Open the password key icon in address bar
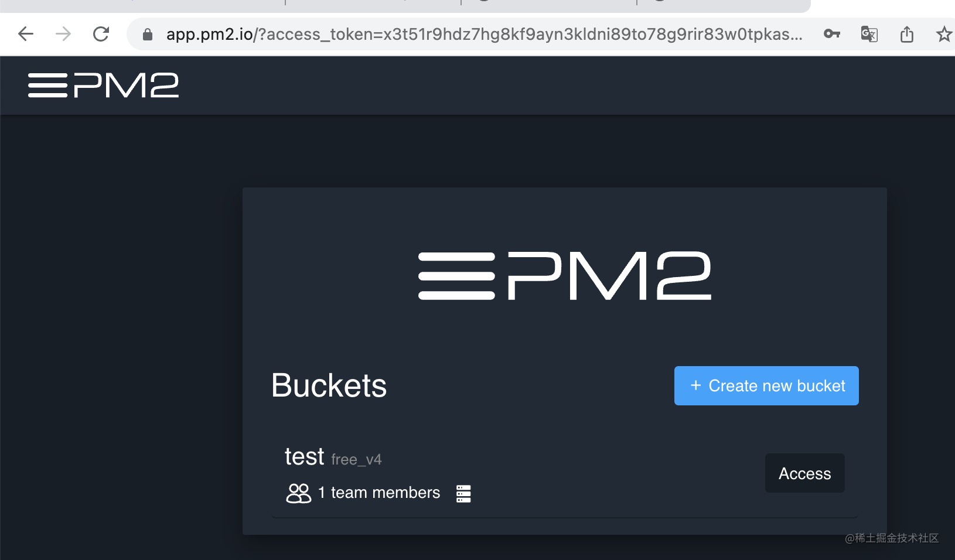955x560 pixels. [832, 34]
